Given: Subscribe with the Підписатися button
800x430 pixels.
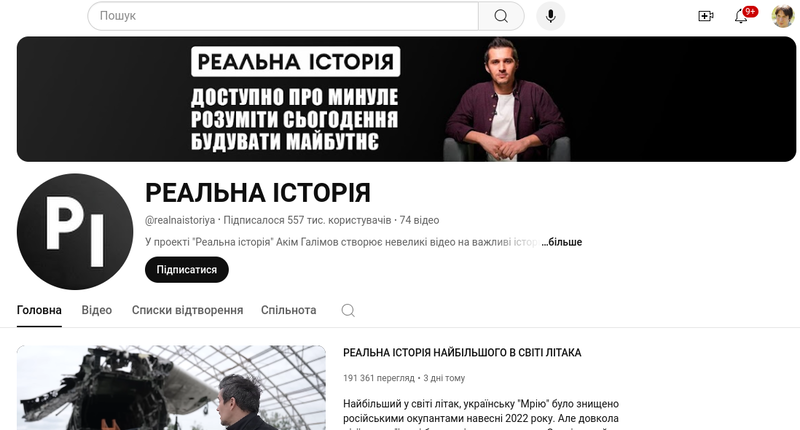Looking at the screenshot, I should point(187,269).
